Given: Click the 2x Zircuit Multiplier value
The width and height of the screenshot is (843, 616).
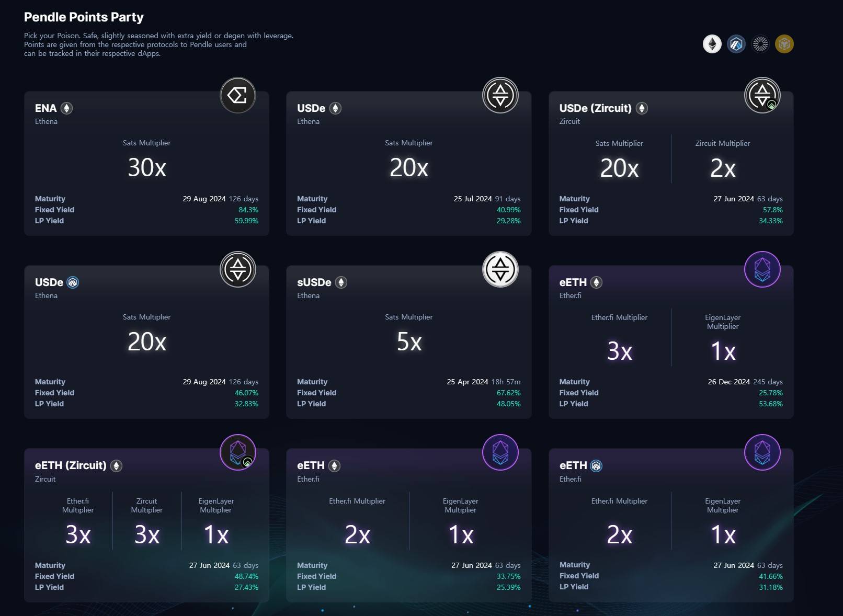Looking at the screenshot, I should click(x=723, y=168).
